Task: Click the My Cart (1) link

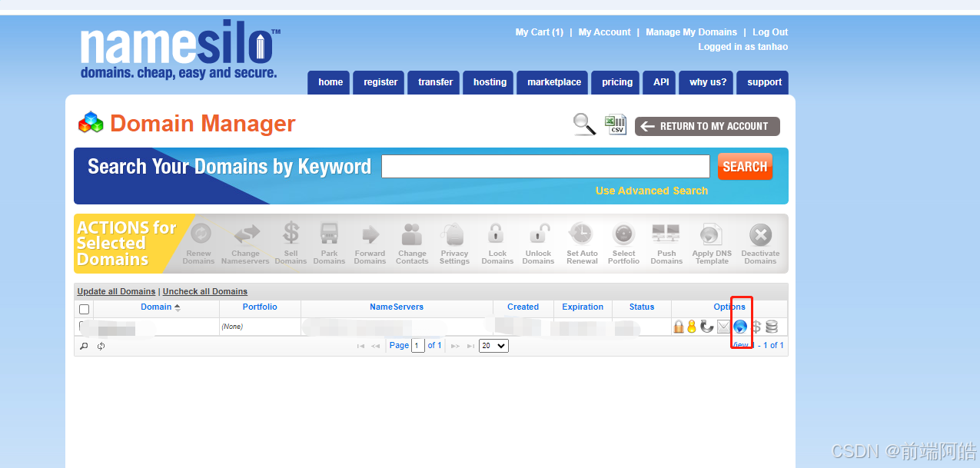Action: pyautogui.click(x=540, y=32)
